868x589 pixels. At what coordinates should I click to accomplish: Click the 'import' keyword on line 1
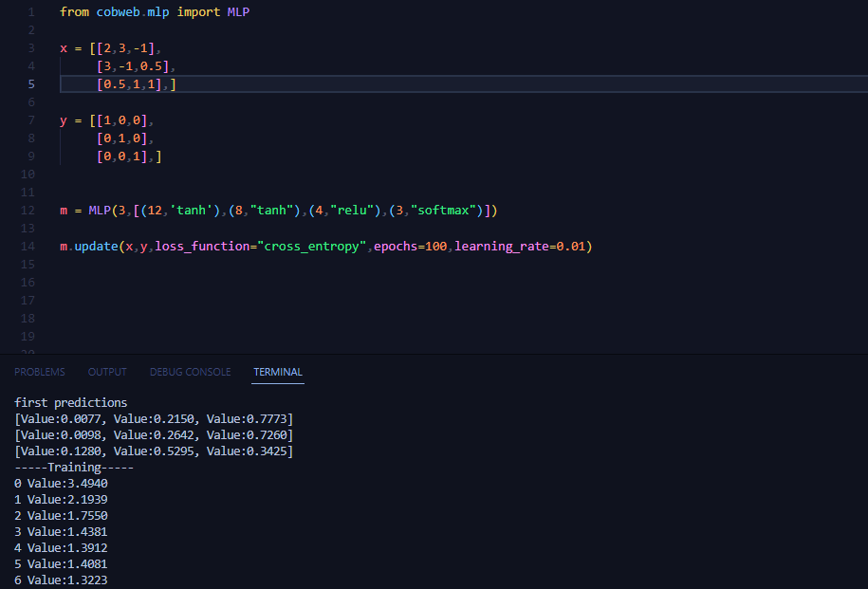[198, 12]
